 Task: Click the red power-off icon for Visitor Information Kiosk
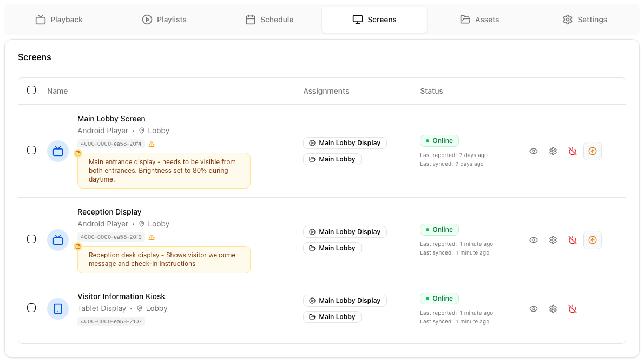click(x=573, y=309)
